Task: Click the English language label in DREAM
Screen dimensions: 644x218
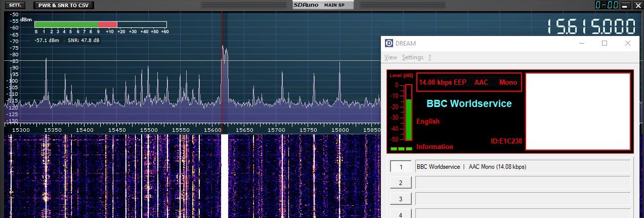Action: pyautogui.click(x=428, y=122)
